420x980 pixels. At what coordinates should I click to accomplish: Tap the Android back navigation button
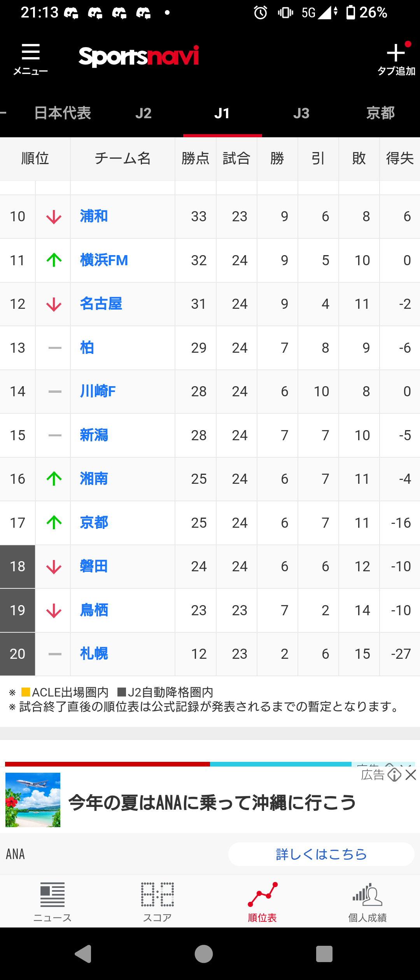[83, 954]
